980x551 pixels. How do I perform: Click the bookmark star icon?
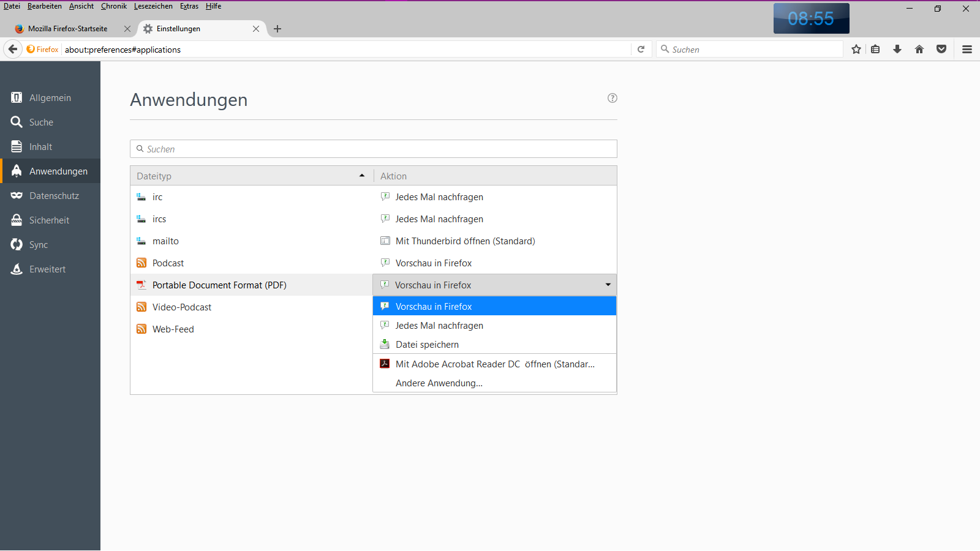pos(856,50)
